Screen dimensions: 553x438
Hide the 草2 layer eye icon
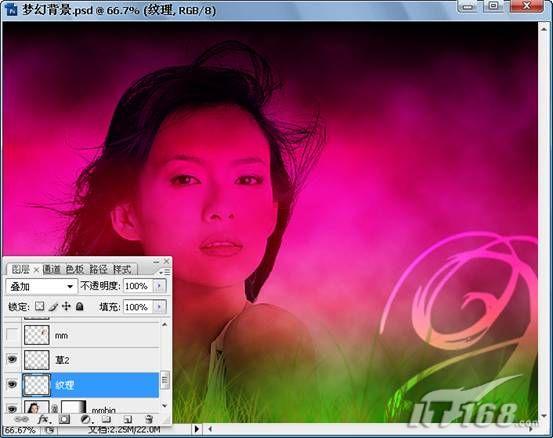click(x=12, y=359)
